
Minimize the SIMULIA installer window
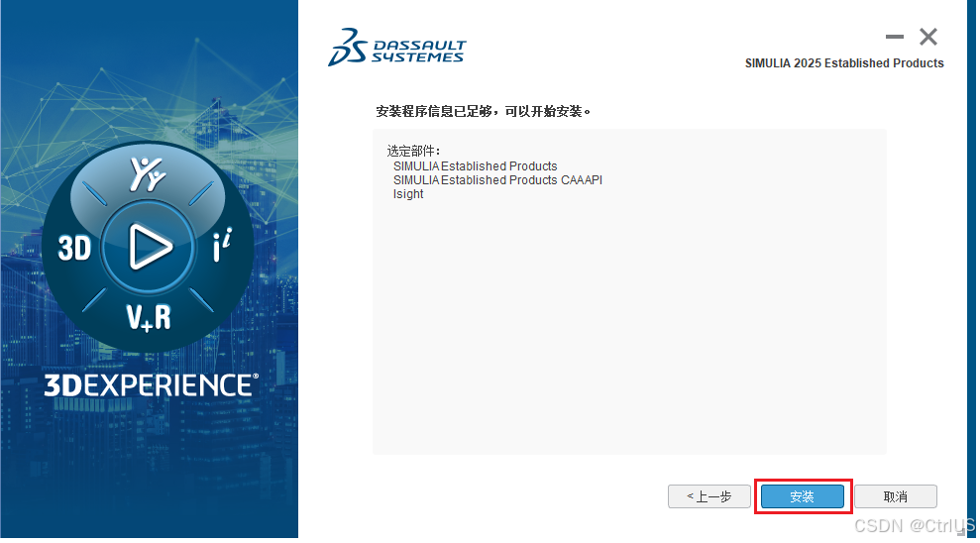[895, 37]
